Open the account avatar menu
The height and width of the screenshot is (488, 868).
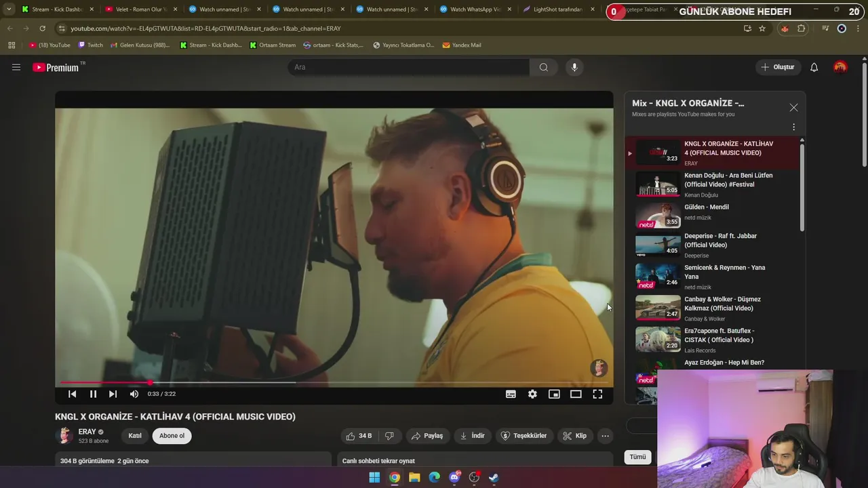tap(840, 67)
